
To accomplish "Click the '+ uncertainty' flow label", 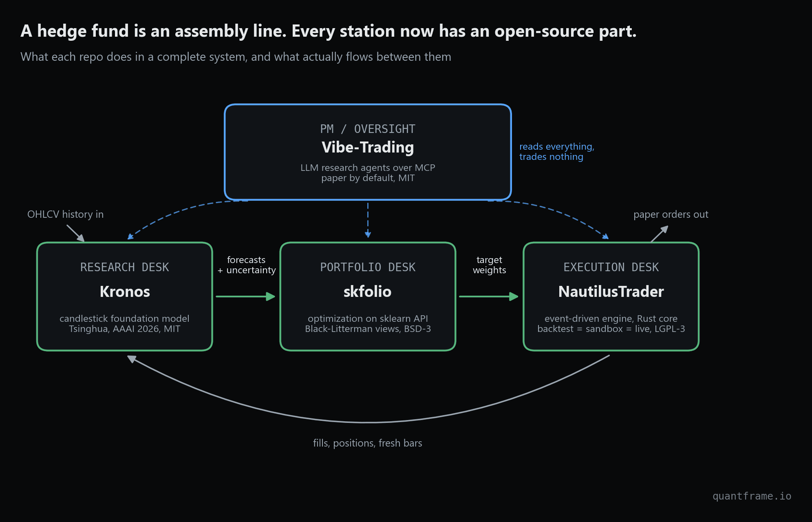I will (247, 270).
